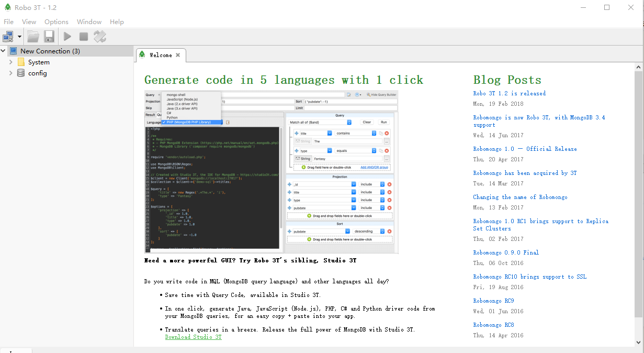Click the config database cylinder icon

click(x=21, y=73)
